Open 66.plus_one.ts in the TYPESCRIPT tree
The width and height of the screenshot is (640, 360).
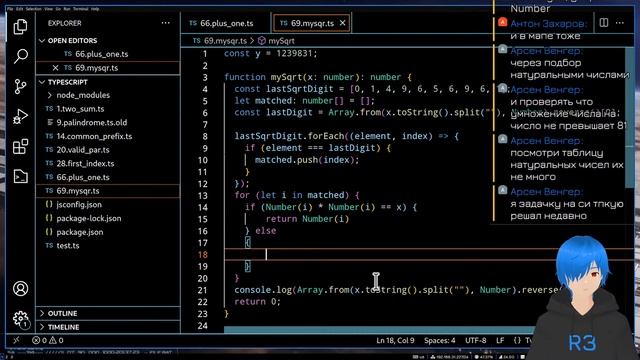108,177
